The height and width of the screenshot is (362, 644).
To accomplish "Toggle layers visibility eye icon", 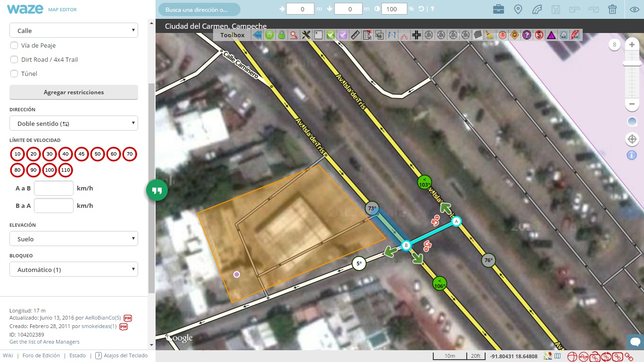I will click(x=635, y=9).
